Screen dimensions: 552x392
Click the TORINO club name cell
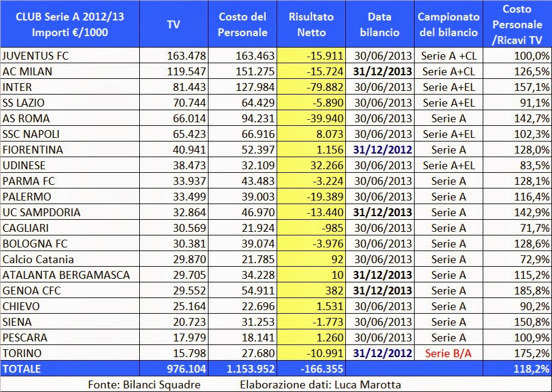(70, 353)
